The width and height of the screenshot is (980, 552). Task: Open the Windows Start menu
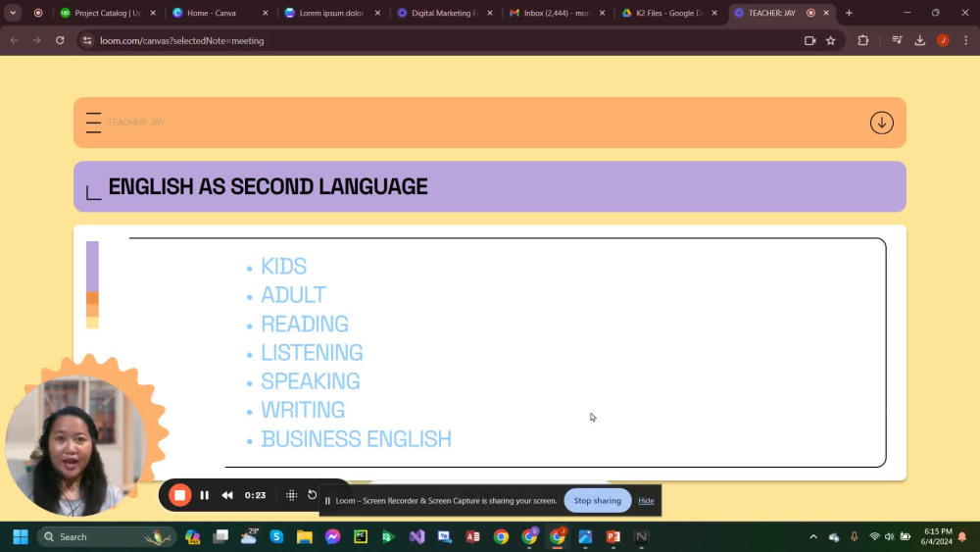click(x=21, y=537)
